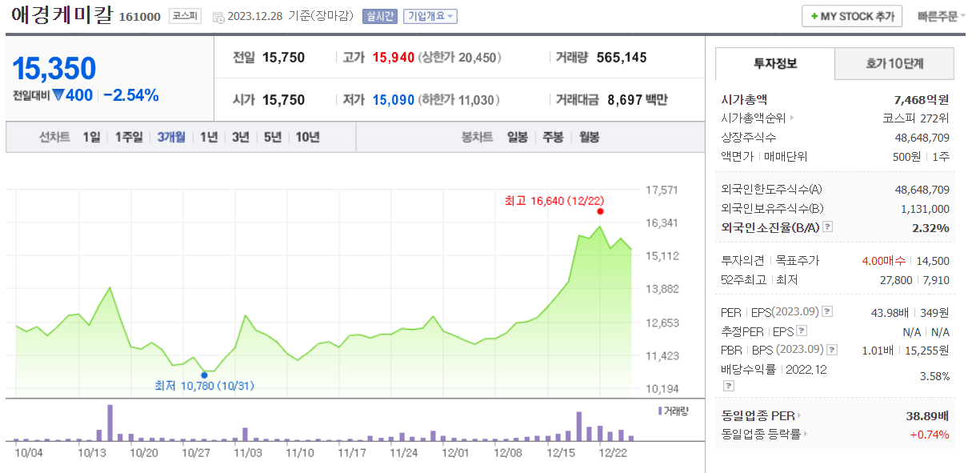Select the 5년 line chart period
The image size is (980, 473).
(273, 137)
